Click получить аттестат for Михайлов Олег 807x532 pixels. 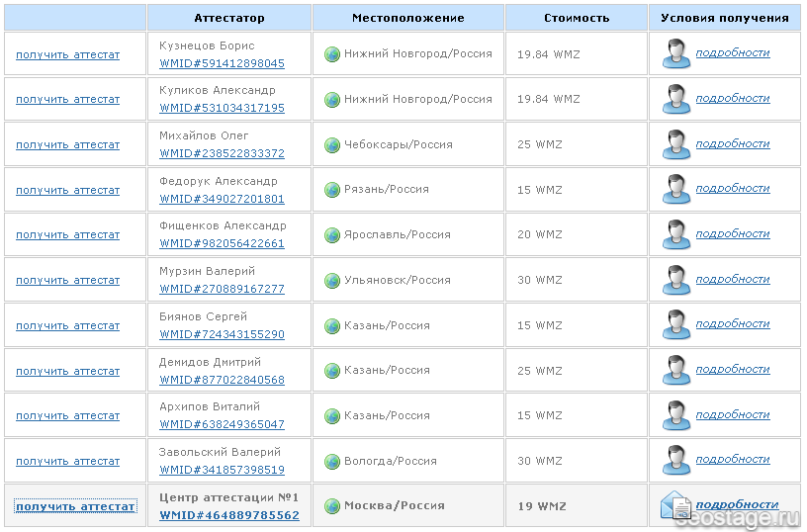click(x=68, y=144)
